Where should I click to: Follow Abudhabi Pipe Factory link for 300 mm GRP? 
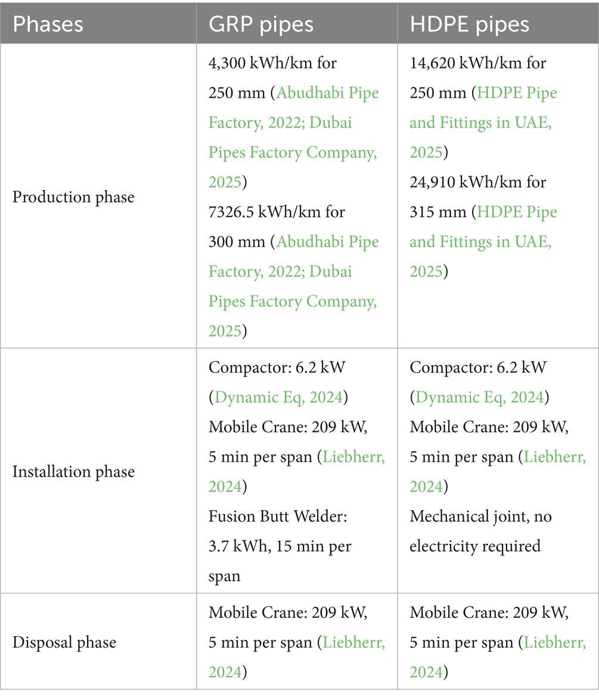click(327, 242)
